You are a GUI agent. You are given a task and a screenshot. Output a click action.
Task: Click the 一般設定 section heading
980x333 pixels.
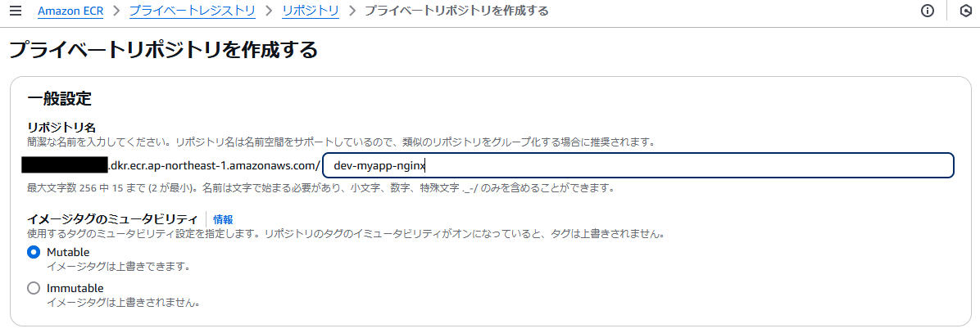click(60, 98)
